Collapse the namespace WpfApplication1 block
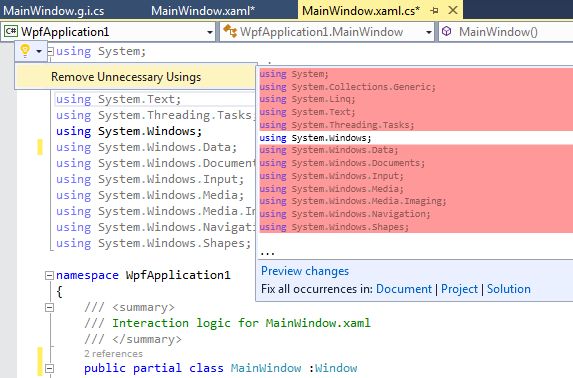This screenshot has width=573, height=378. click(49, 275)
